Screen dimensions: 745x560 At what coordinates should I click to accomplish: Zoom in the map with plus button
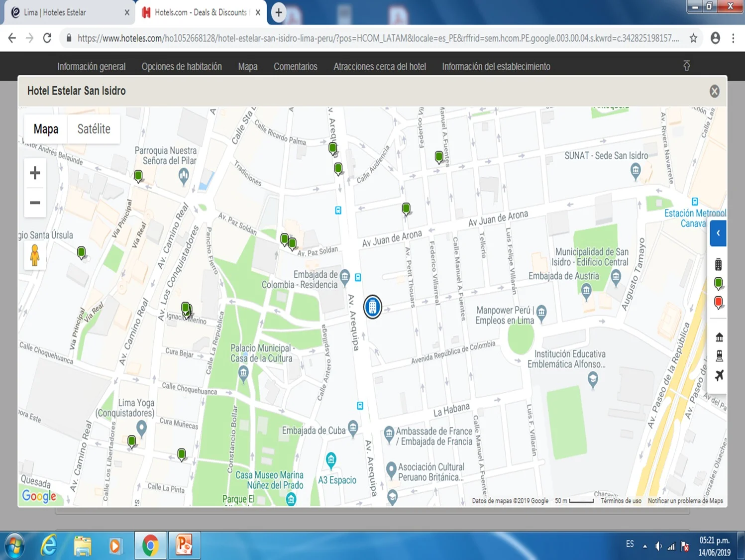coord(35,173)
